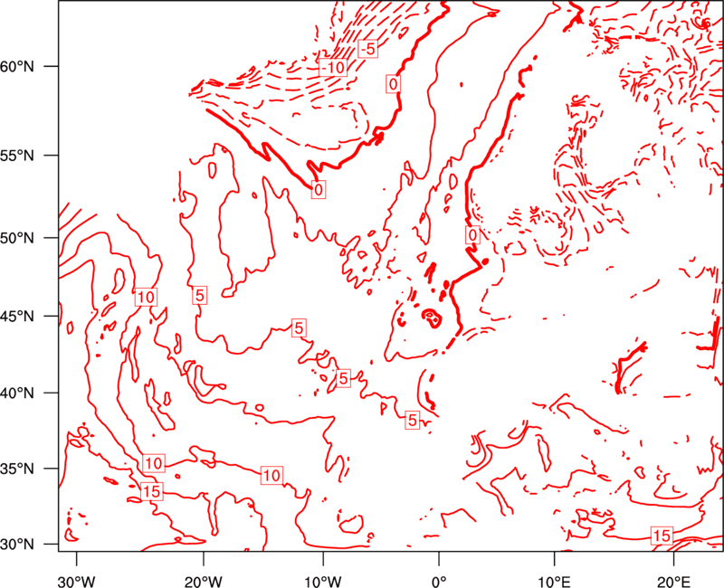Select the 45°N latitude tick label
The image size is (724, 588).
[x=17, y=316]
